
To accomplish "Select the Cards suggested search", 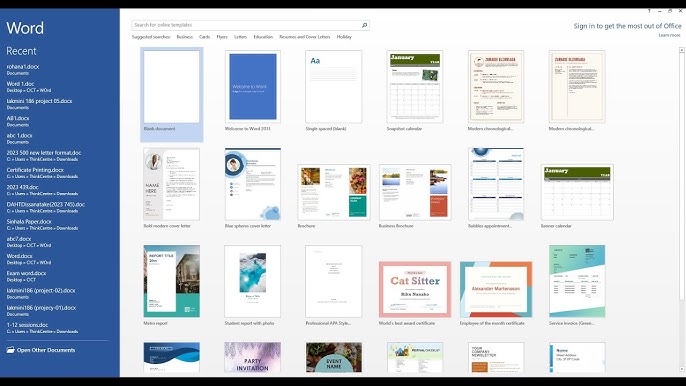I will coord(204,37).
